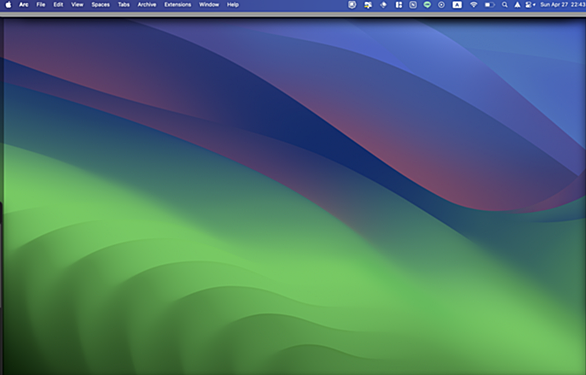The width and height of the screenshot is (586, 375).
Task: Open the Help menu
Action: click(233, 5)
